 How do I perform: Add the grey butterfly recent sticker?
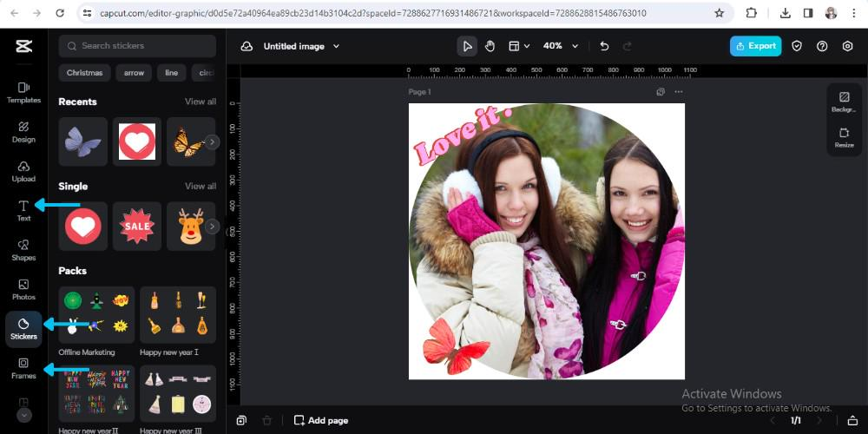pyautogui.click(x=83, y=141)
